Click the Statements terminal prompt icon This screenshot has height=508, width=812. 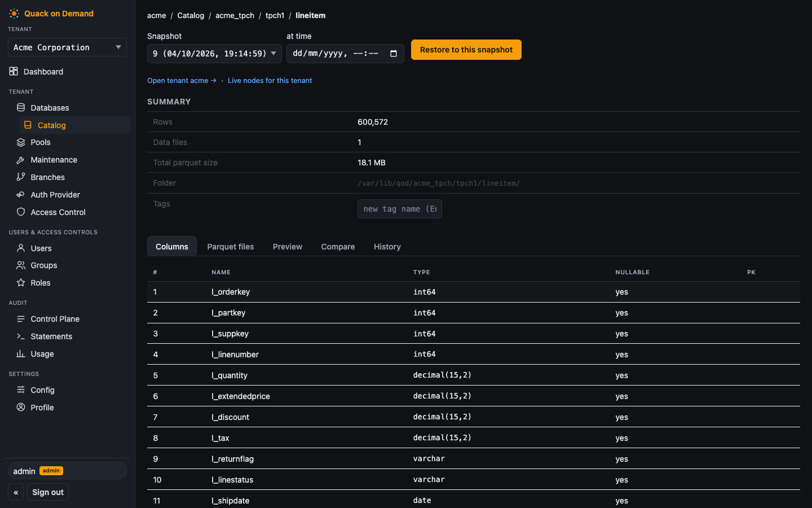tap(21, 336)
